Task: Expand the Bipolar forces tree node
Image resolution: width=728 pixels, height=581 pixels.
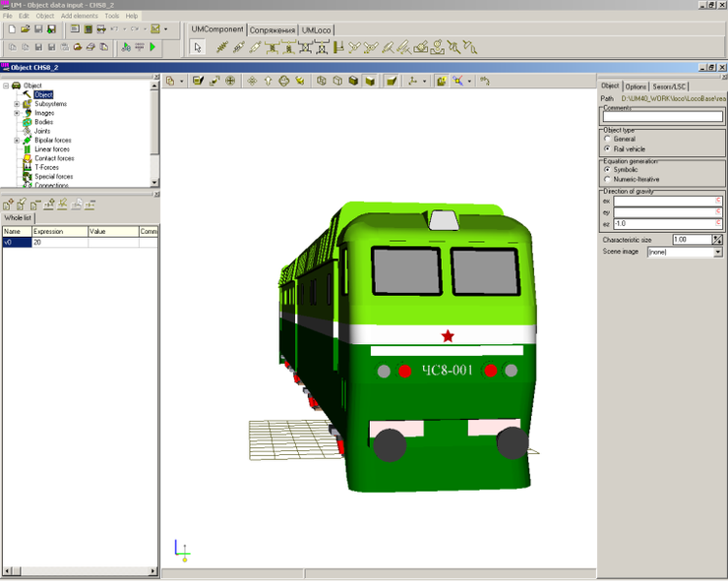Action: 17,141
